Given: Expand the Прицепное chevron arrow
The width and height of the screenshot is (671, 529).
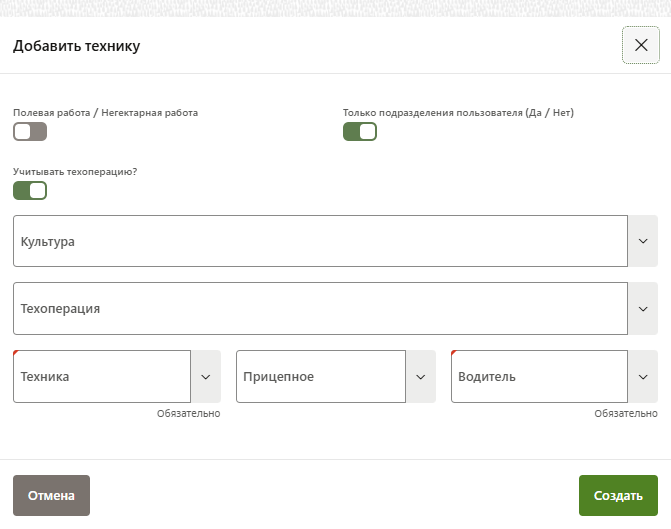Looking at the screenshot, I should 421,377.
